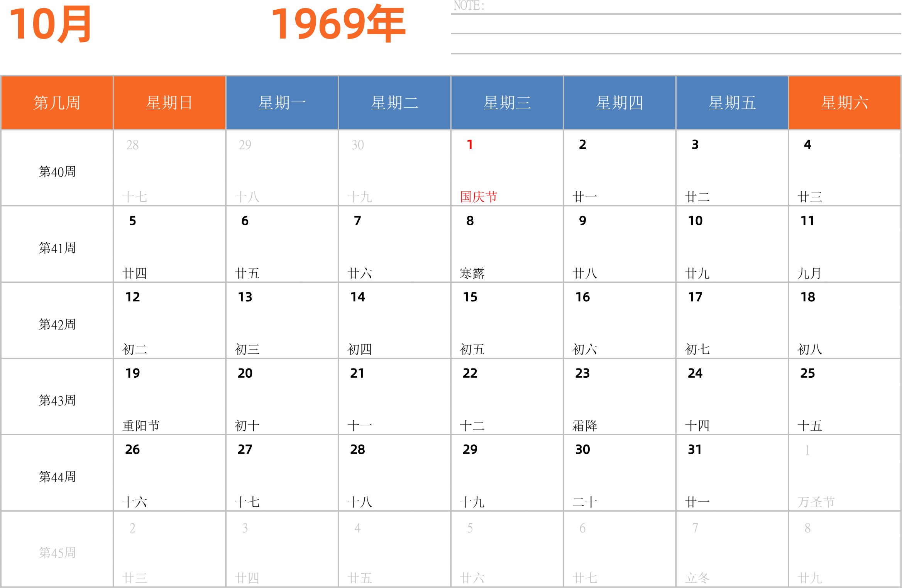Screen dimensions: 902x588
Task: Click date 17 in week 42
Action: point(695,297)
